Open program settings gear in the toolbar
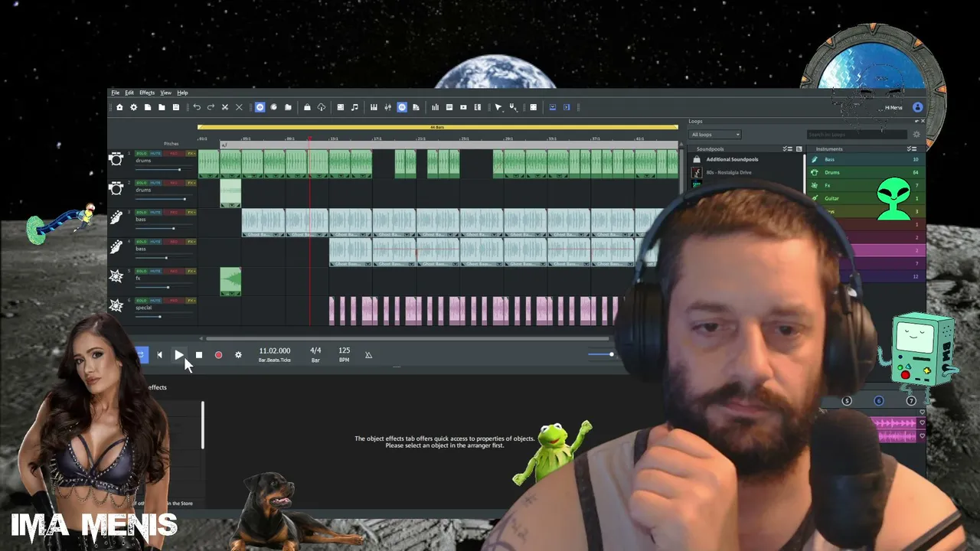Screen dimensions: 980x551 (x=133, y=107)
